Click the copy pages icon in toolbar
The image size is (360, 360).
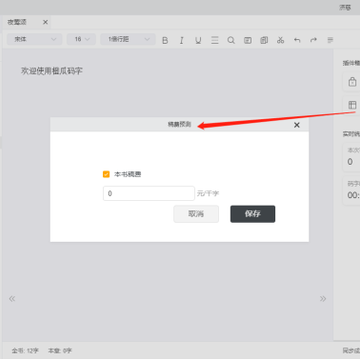[264, 40]
